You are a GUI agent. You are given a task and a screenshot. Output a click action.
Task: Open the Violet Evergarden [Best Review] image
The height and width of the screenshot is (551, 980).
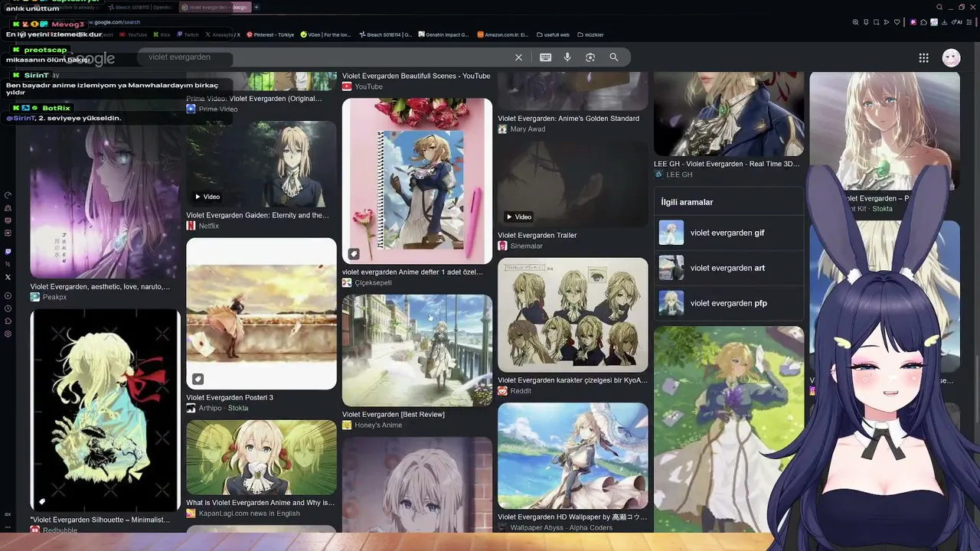pyautogui.click(x=417, y=350)
